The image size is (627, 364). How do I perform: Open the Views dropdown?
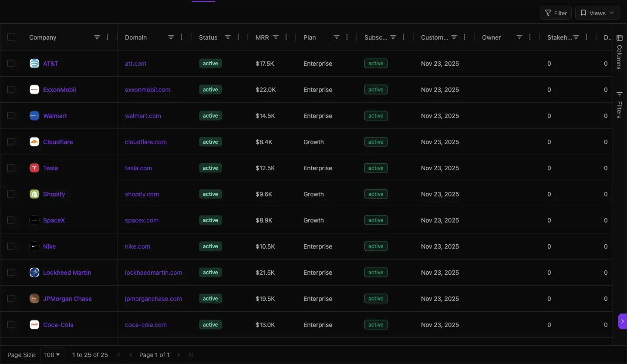(x=597, y=13)
